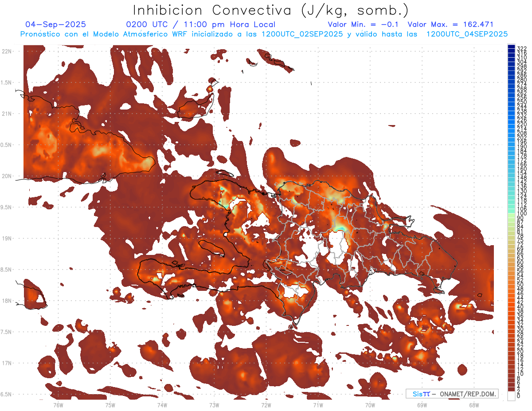This screenshot has width=532, height=411.
Task: Click the WRF model forecast description line
Action: pyautogui.click(x=264, y=34)
